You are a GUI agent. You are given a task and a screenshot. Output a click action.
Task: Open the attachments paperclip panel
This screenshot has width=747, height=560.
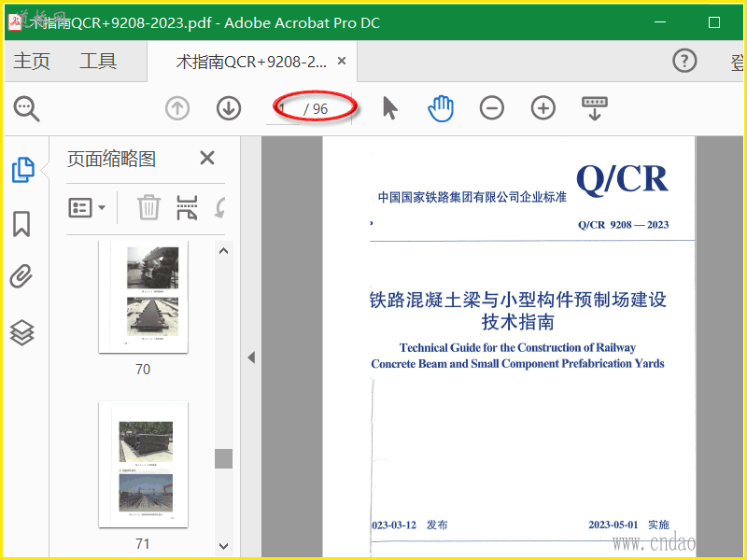pos(21,276)
